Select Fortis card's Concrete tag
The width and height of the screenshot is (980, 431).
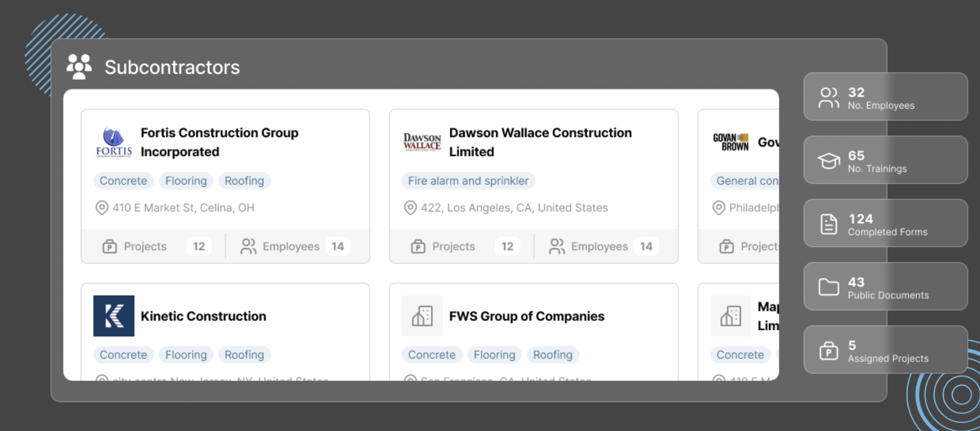pos(123,181)
